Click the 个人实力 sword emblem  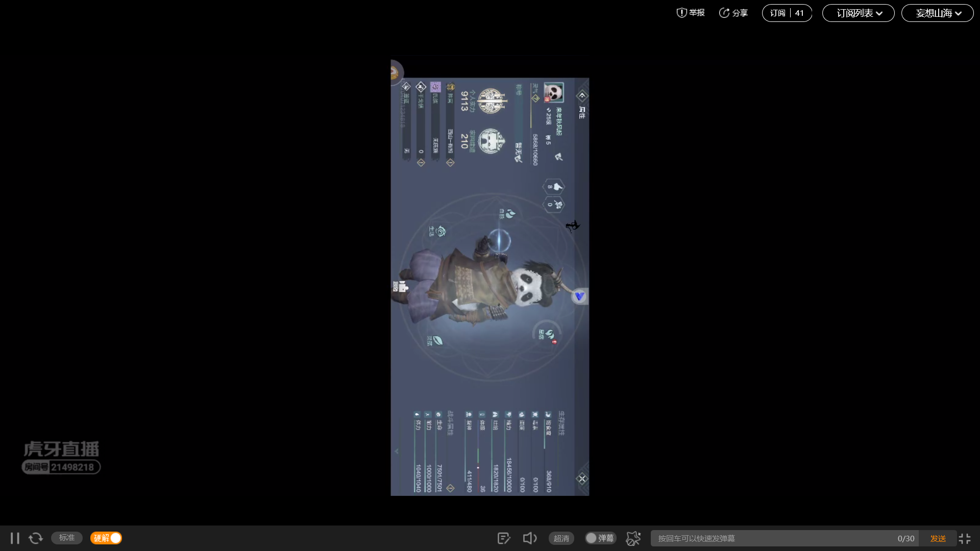click(x=492, y=101)
